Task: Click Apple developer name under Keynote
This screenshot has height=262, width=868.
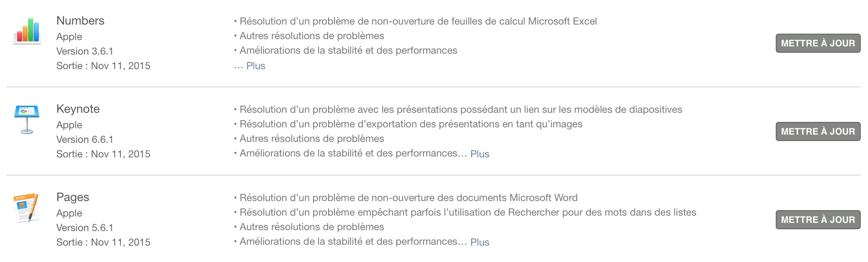Action: [69, 125]
